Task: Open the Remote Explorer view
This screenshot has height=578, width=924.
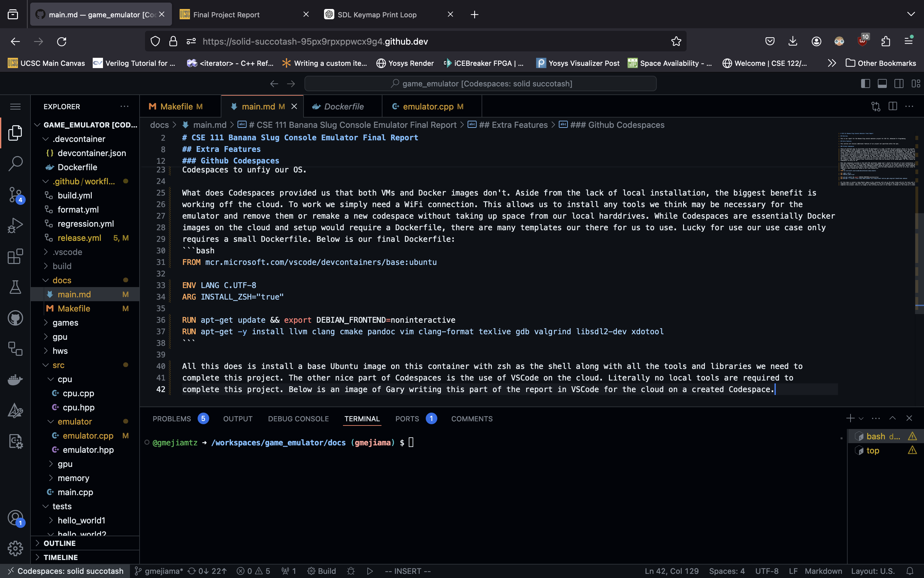Action: coord(15,349)
